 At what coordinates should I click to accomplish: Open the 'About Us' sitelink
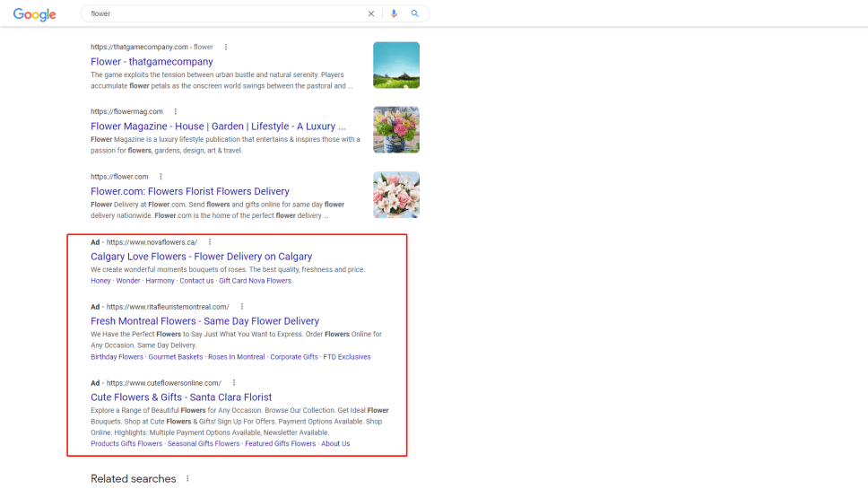coord(335,443)
